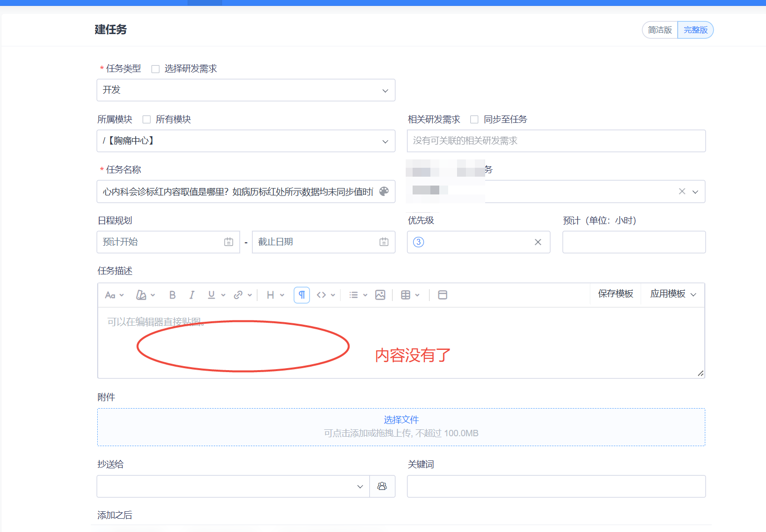The width and height of the screenshot is (766, 532).
Task: Switch to the 简洁版 tab
Action: pyautogui.click(x=660, y=30)
